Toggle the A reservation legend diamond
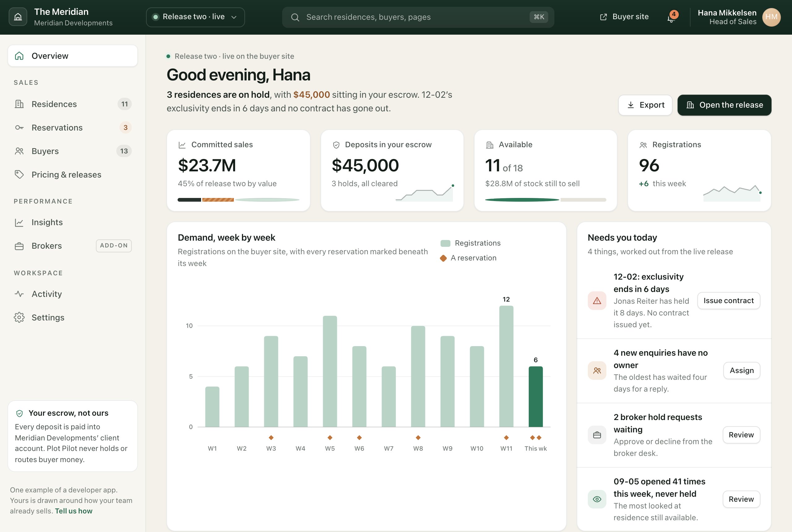Image resolution: width=792 pixels, height=532 pixels. point(443,258)
